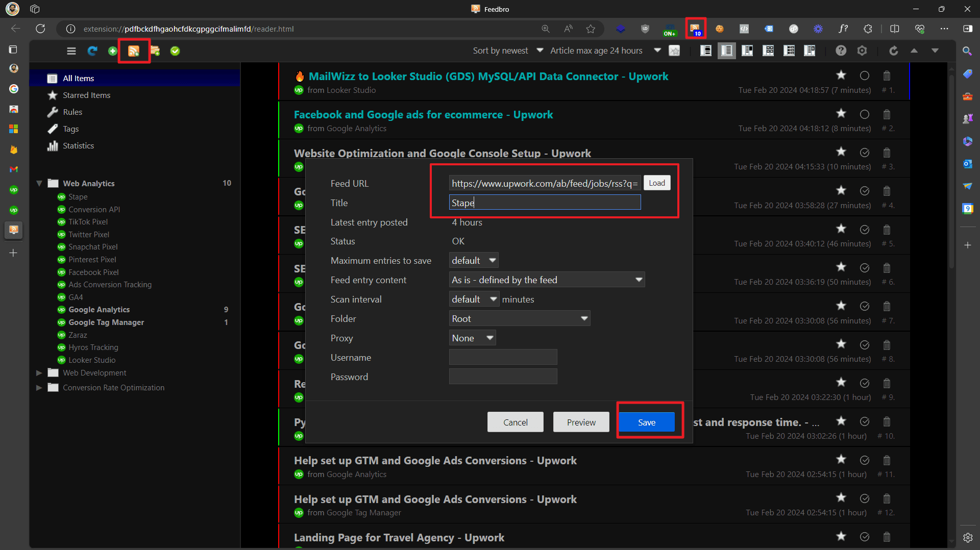Toggle read status of Facebook and Google ads article

coord(865,114)
